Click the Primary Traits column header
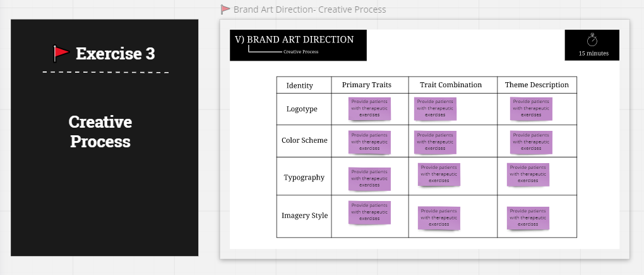Screen dimensions: 644x275 (x=367, y=85)
